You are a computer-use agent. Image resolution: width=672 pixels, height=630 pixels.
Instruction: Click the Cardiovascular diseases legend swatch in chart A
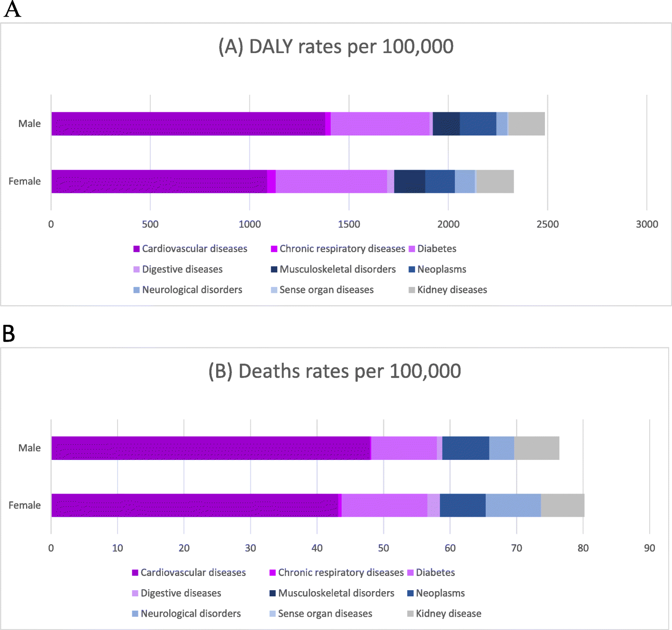click(x=136, y=249)
